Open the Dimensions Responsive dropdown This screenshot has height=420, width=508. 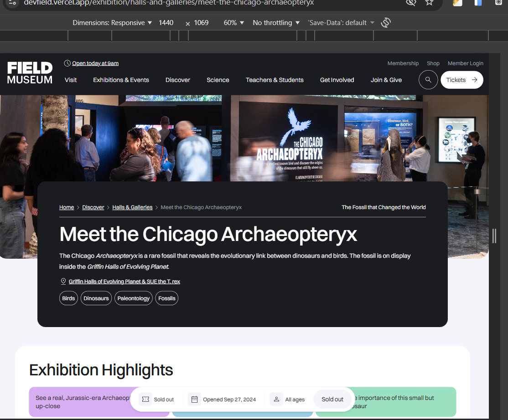point(112,23)
